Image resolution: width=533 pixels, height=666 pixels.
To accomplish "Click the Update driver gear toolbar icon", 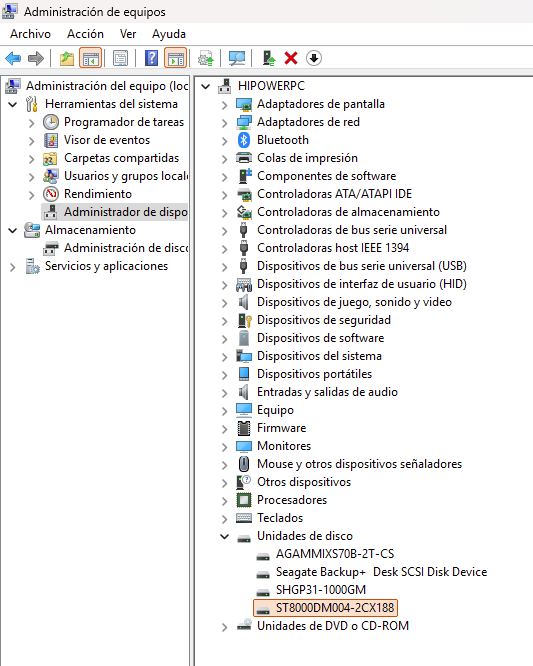I will click(206, 58).
